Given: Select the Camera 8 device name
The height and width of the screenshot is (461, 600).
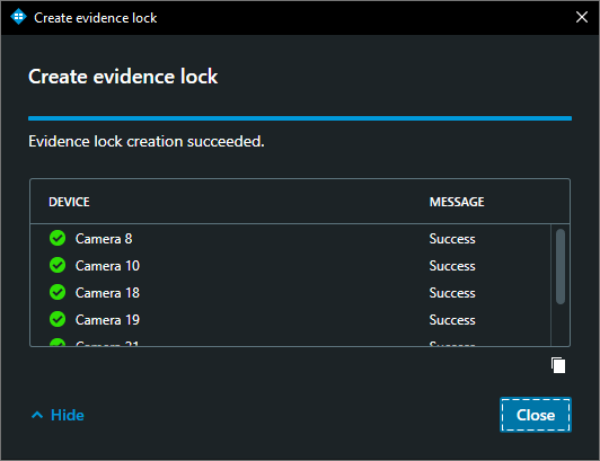Looking at the screenshot, I should click(103, 239).
